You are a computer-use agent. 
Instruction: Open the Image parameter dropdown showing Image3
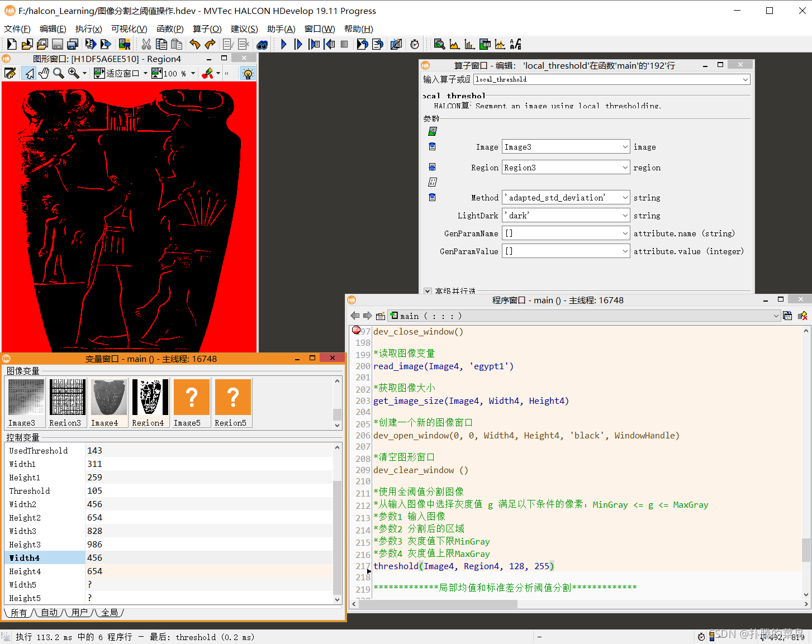click(566, 147)
